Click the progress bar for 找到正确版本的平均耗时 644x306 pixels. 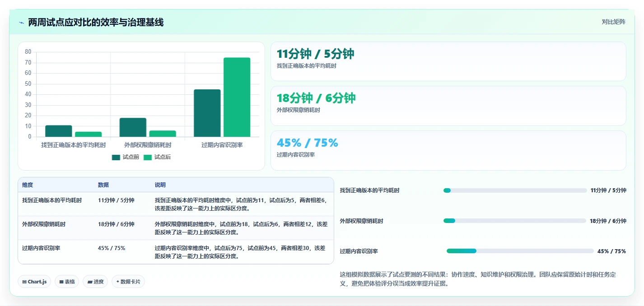[515, 190]
